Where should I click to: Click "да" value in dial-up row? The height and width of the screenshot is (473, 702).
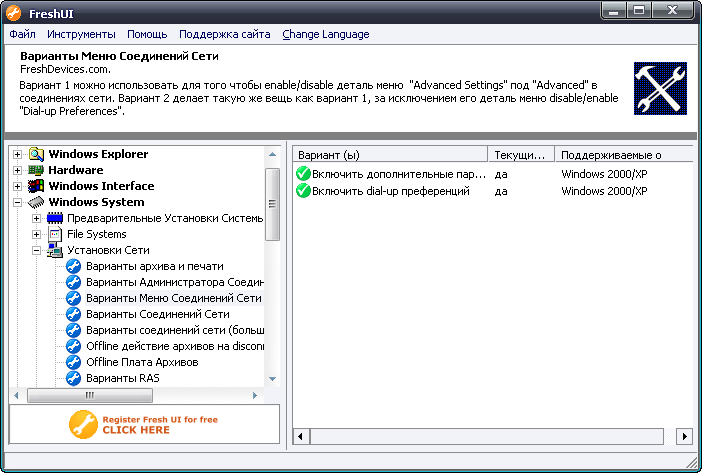(x=501, y=192)
